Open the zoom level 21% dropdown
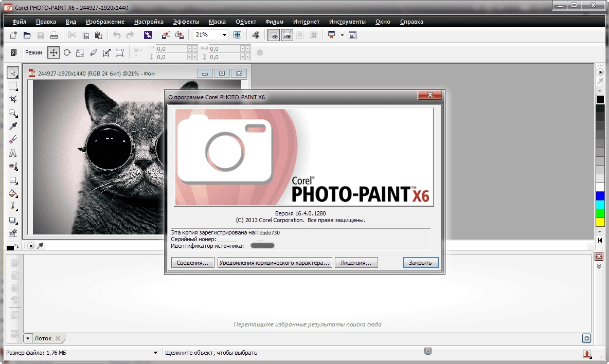The width and height of the screenshot is (609, 364). [x=224, y=35]
